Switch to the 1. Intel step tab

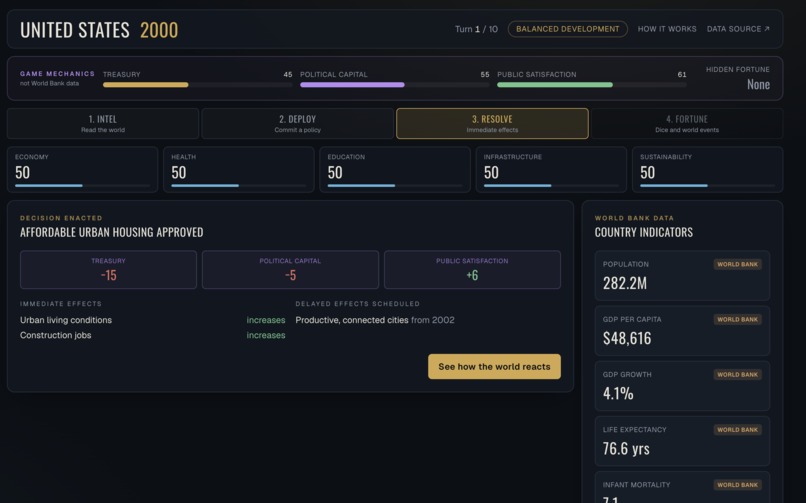tap(103, 123)
